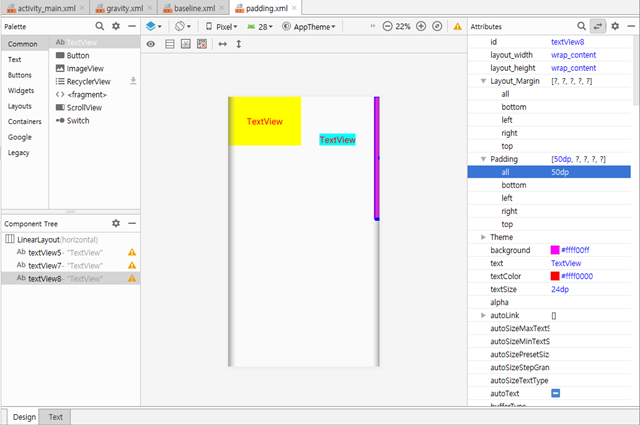640x426 pixels.
Task: Toggle vertical wrap/match height arrow
Action: click(239, 44)
